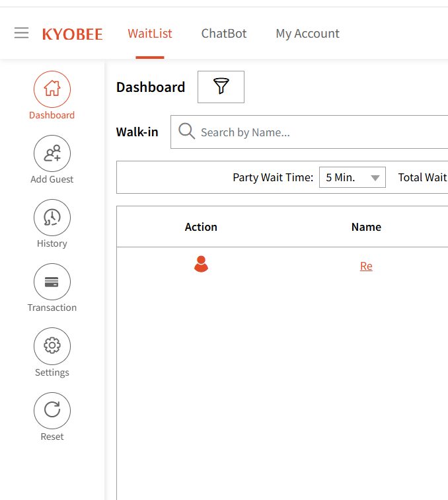This screenshot has width=448, height=500.
Task: Click the Reset sidebar label
Action: (52, 437)
